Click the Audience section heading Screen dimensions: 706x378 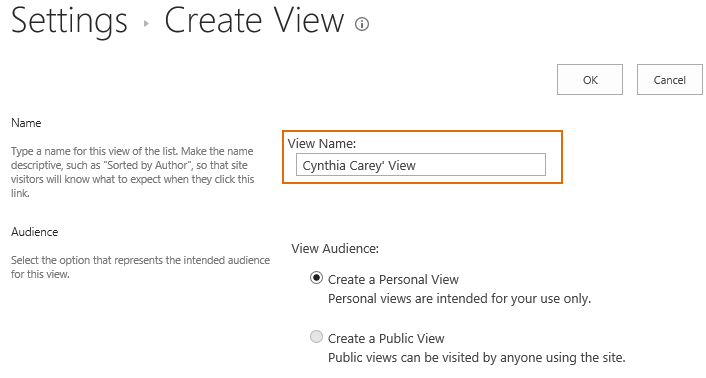pos(35,232)
